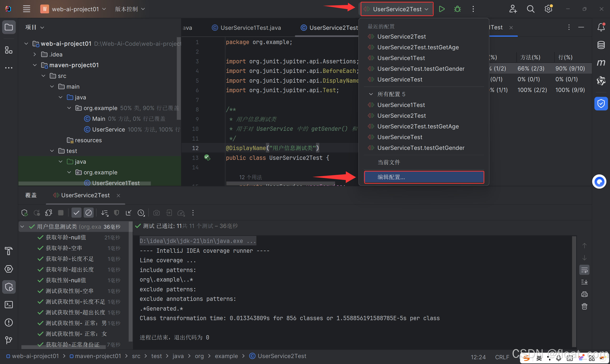Switch to UserService1Test.java editor tab
Viewport: 610px width, 364px height.
tap(250, 28)
